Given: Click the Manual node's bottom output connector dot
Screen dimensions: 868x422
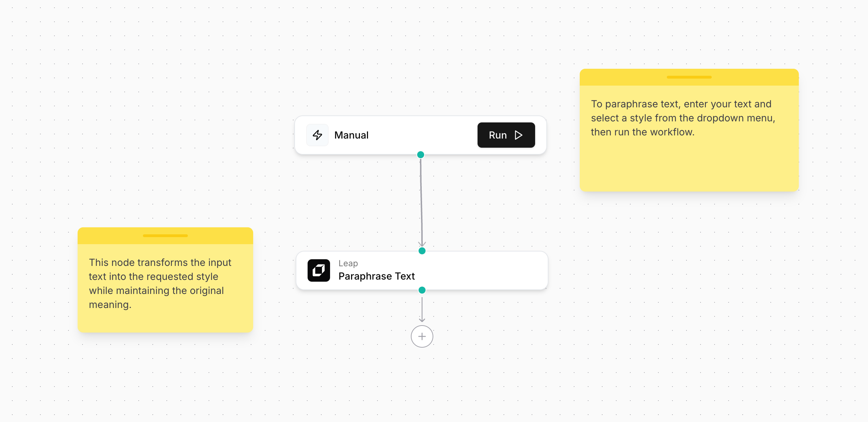Looking at the screenshot, I should click(421, 155).
